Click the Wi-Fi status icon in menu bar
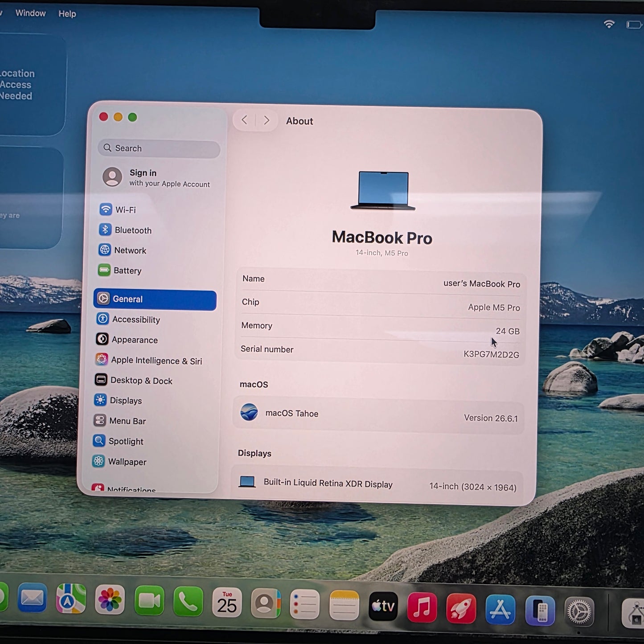The height and width of the screenshot is (644, 644). [x=609, y=24]
